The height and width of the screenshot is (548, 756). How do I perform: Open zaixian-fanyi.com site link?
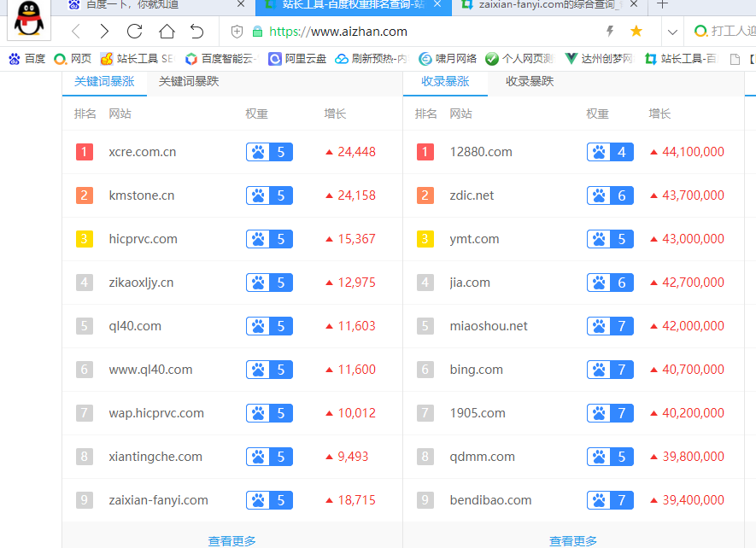click(x=158, y=500)
